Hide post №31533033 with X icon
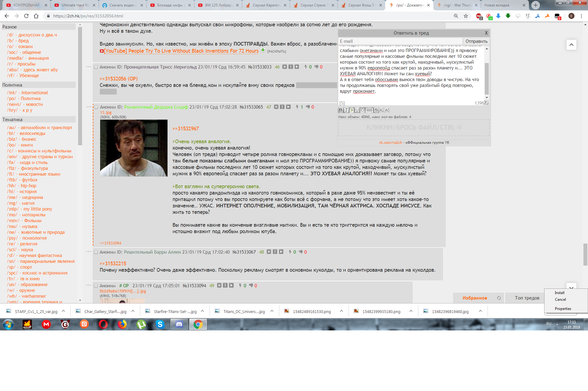Screen dimensions: 588x391 [x=285, y=67]
